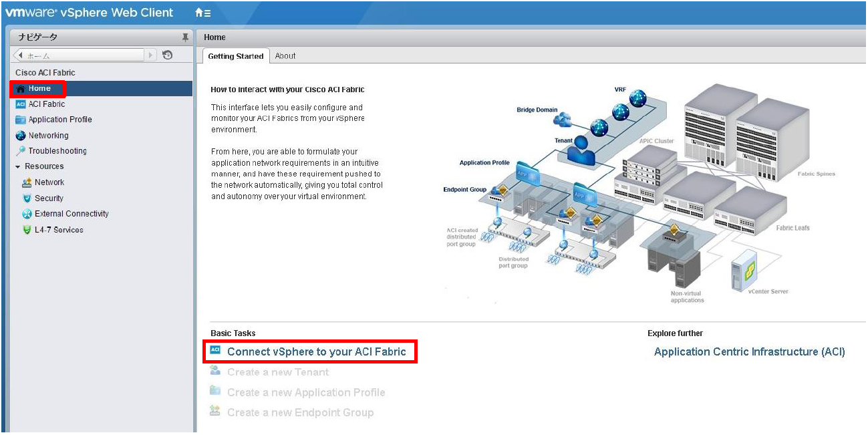Toggle the navigator panel pin
Image resolution: width=868 pixels, height=435 pixels.
[185, 37]
